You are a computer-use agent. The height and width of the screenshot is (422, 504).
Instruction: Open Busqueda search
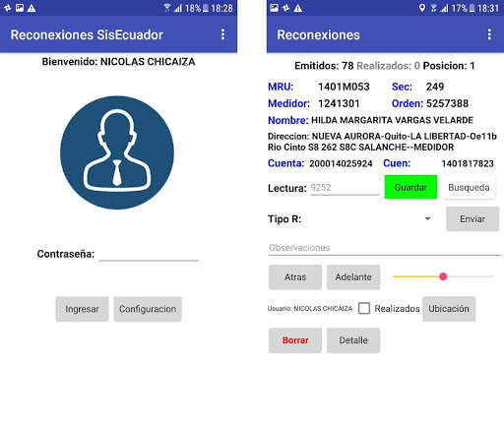click(x=469, y=187)
